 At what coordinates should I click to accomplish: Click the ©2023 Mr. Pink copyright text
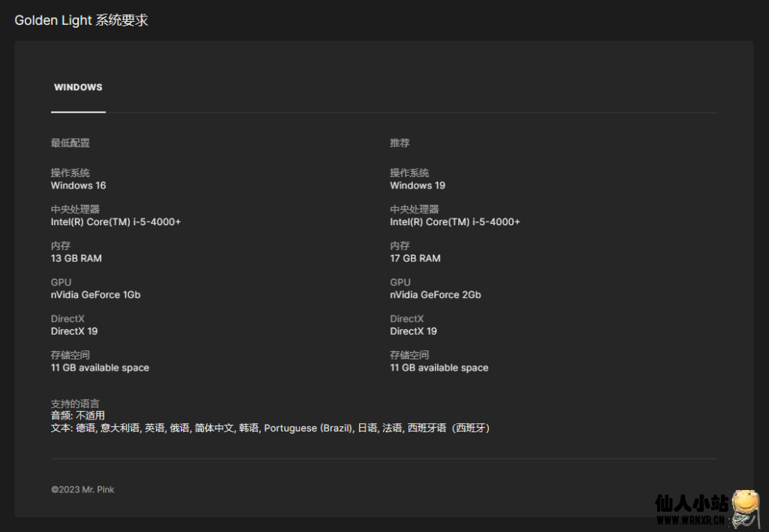pos(83,489)
